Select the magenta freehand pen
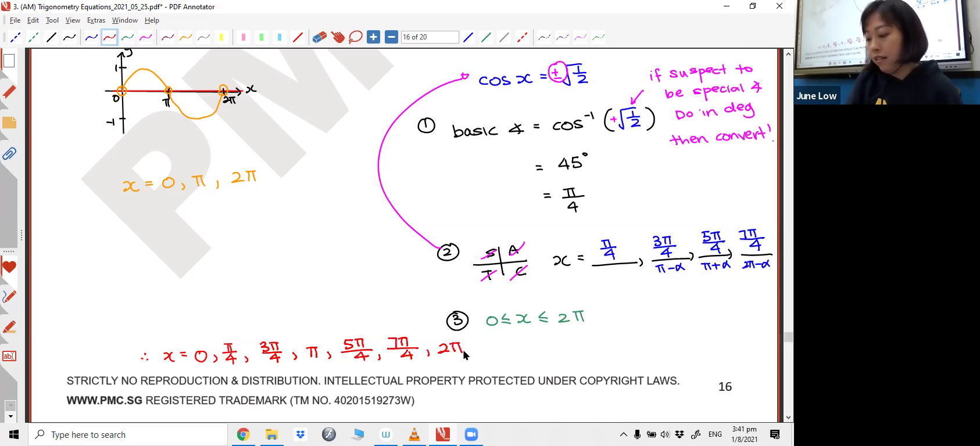 (145, 38)
